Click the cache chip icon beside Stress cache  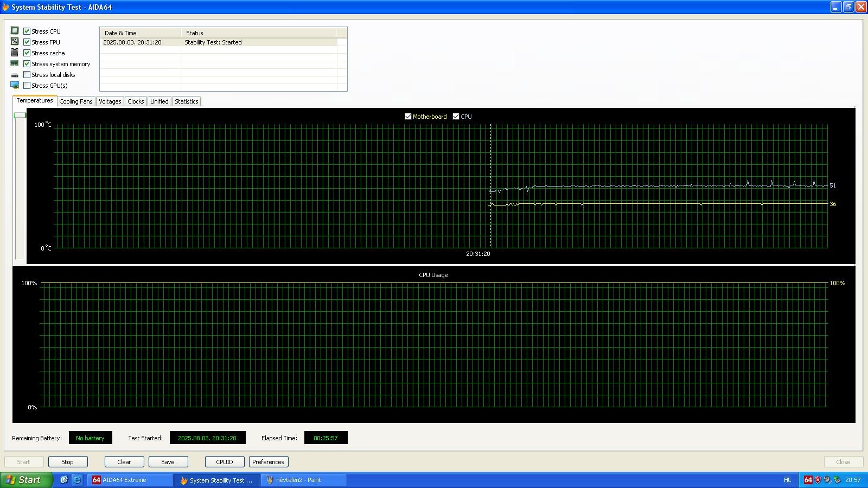(x=15, y=53)
